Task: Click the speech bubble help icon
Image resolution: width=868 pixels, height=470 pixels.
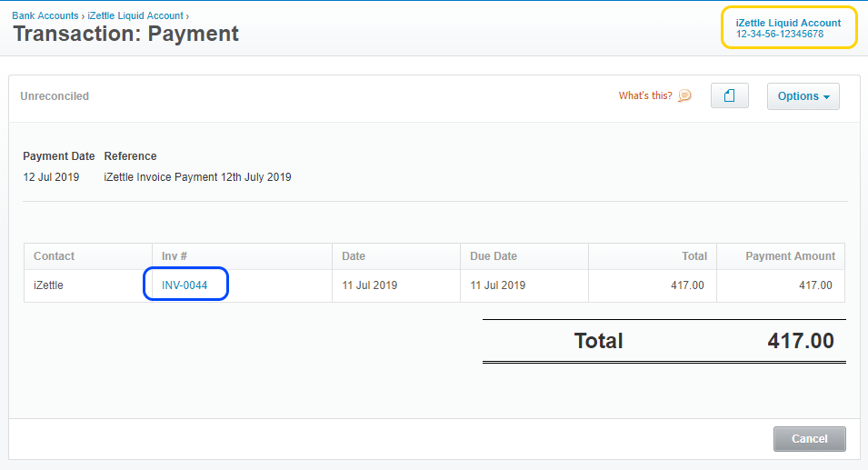Action: (684, 95)
